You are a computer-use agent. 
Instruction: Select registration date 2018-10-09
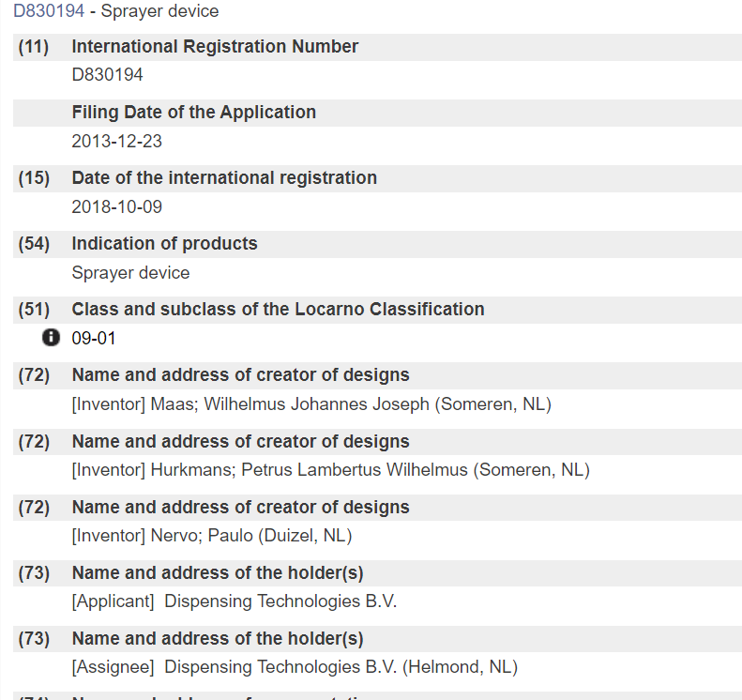coord(117,206)
